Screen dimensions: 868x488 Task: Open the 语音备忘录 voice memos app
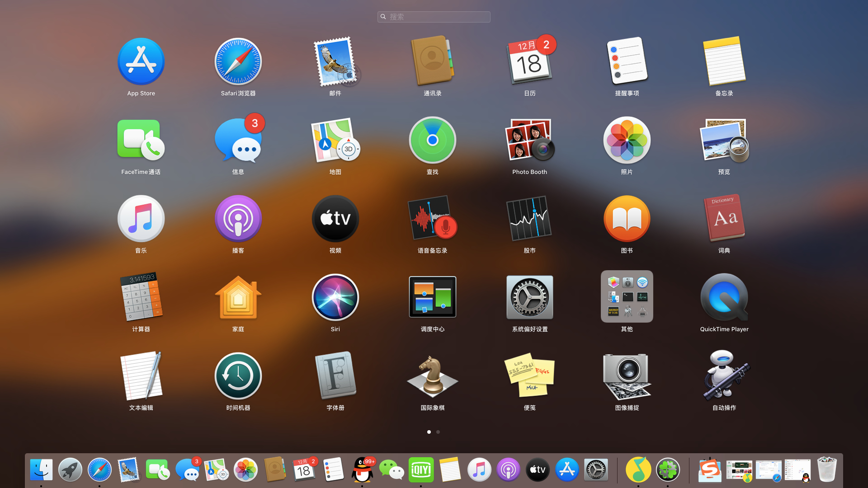coord(432,219)
